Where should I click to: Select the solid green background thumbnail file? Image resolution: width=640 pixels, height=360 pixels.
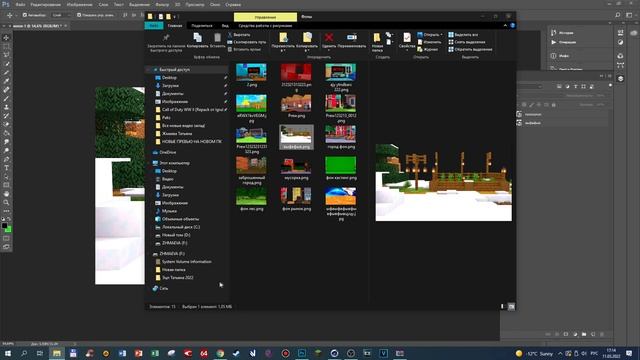click(340, 165)
